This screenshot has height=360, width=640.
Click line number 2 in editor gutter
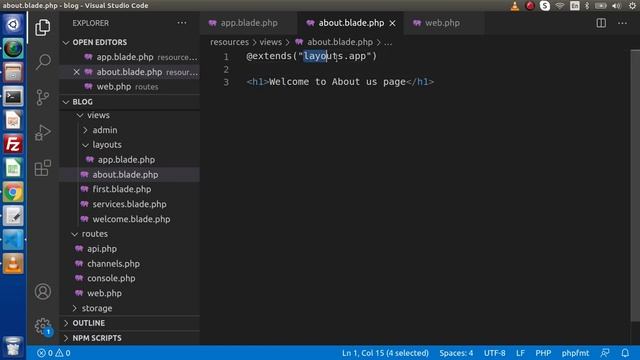[226, 69]
